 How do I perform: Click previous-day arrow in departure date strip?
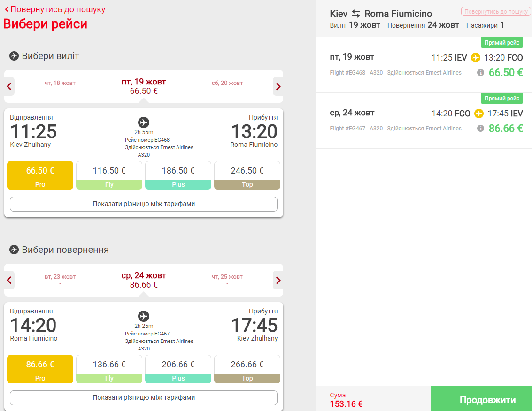pos(9,86)
